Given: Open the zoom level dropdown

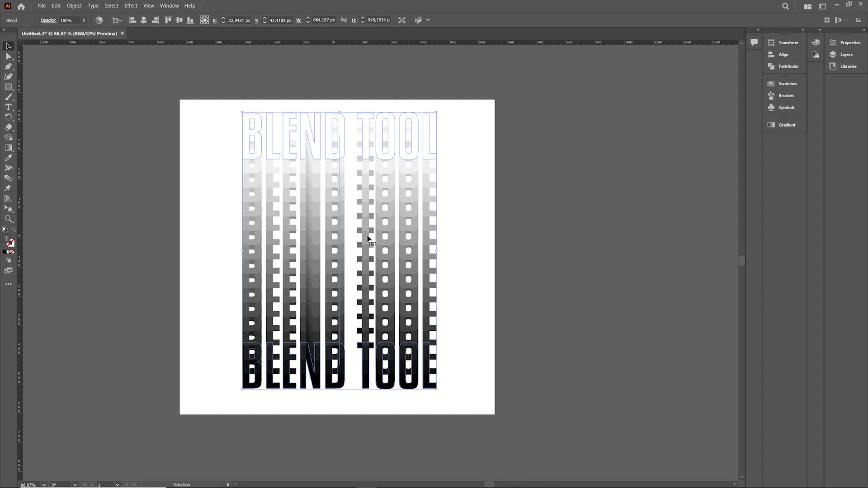Looking at the screenshot, I should click(x=44, y=485).
